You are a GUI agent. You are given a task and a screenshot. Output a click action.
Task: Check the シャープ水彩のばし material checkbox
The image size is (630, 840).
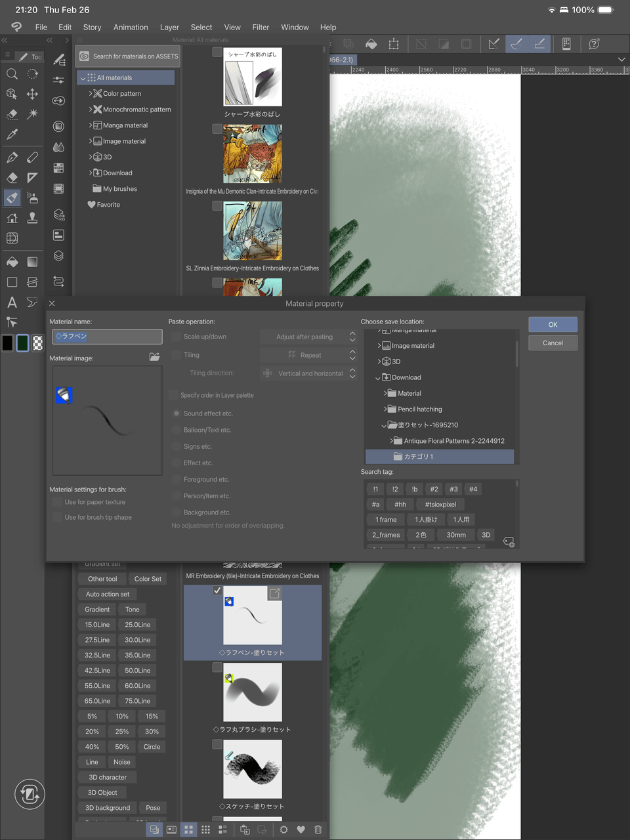[x=217, y=52]
